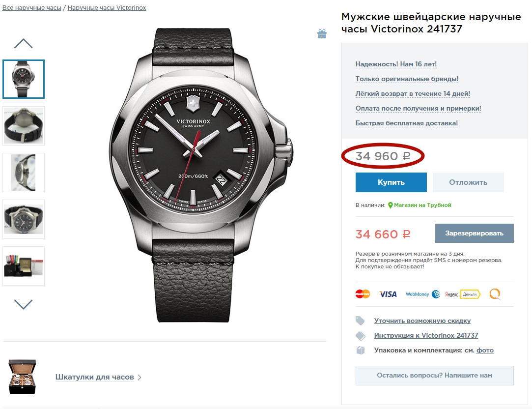
Task: Open the watch boxes link arrow
Action: click(140, 378)
